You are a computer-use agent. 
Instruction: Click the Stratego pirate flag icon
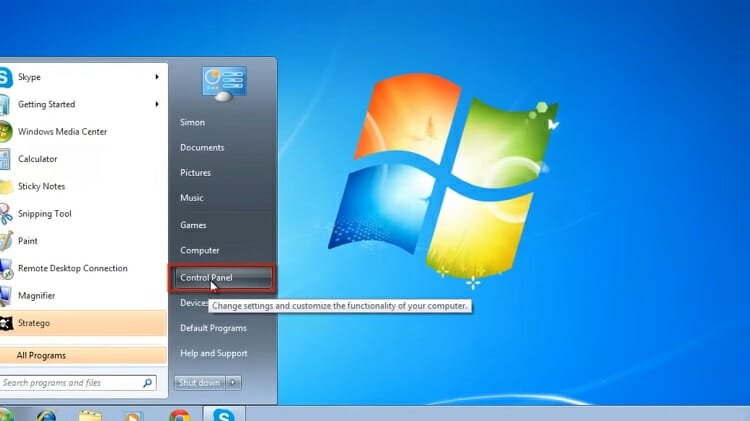[x=6, y=324]
